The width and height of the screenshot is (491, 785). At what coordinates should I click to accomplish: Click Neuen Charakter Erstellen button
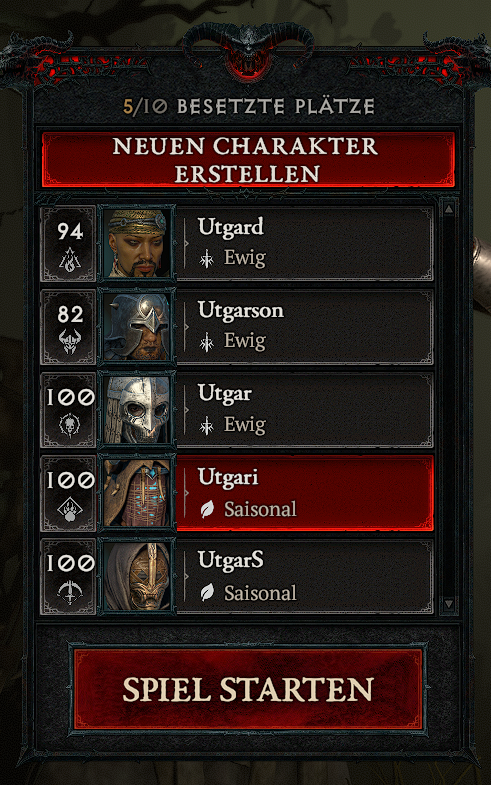[248, 160]
